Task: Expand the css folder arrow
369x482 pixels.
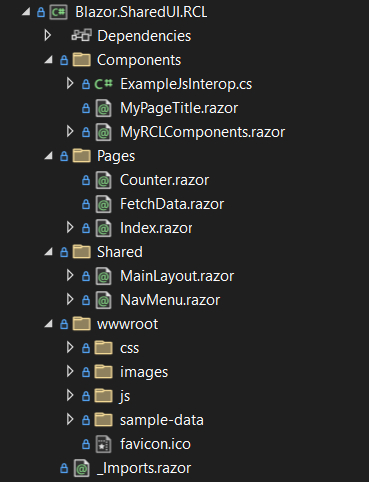Action: point(70,347)
